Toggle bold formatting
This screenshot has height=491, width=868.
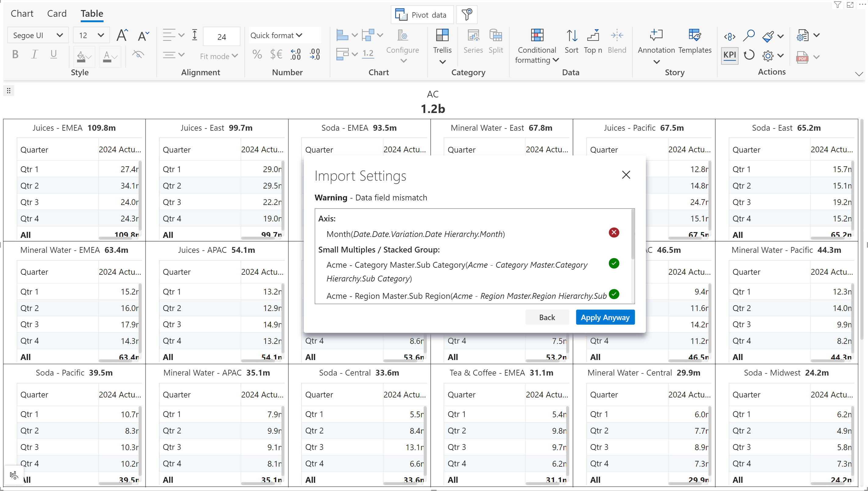15,55
